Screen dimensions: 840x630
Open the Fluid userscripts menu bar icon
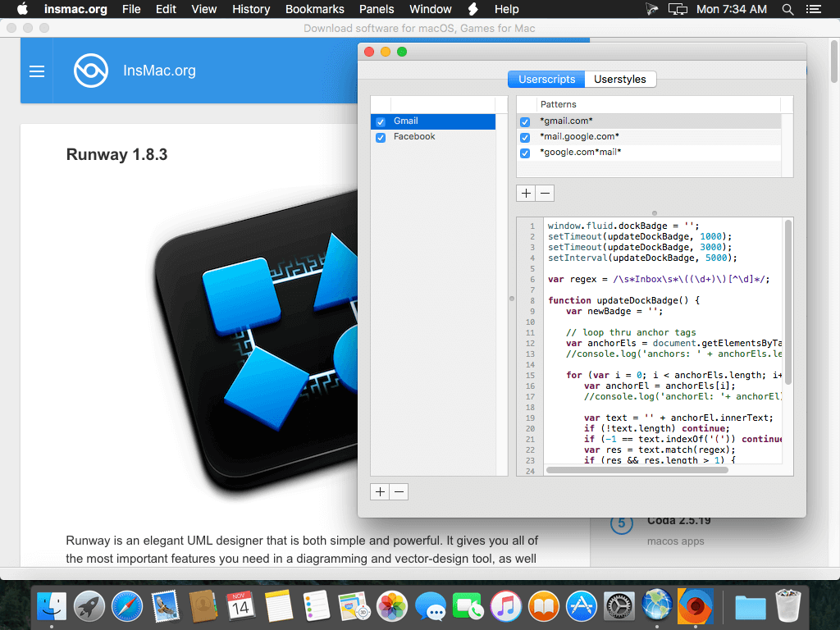pos(473,9)
